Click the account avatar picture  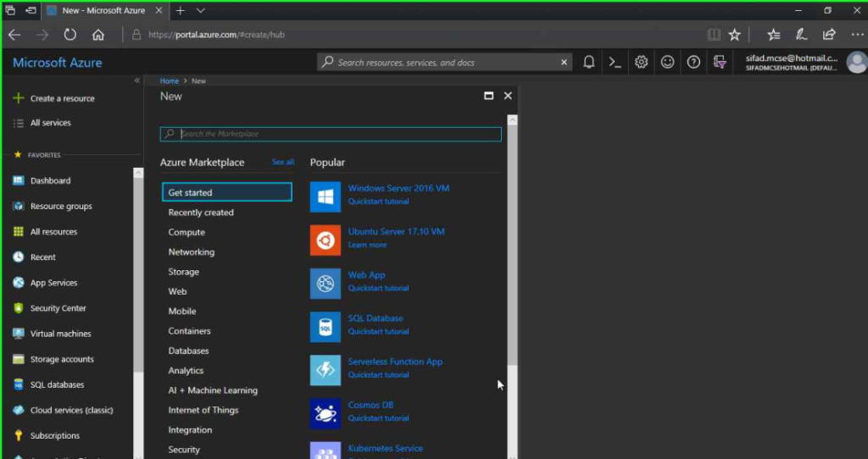pos(857,63)
